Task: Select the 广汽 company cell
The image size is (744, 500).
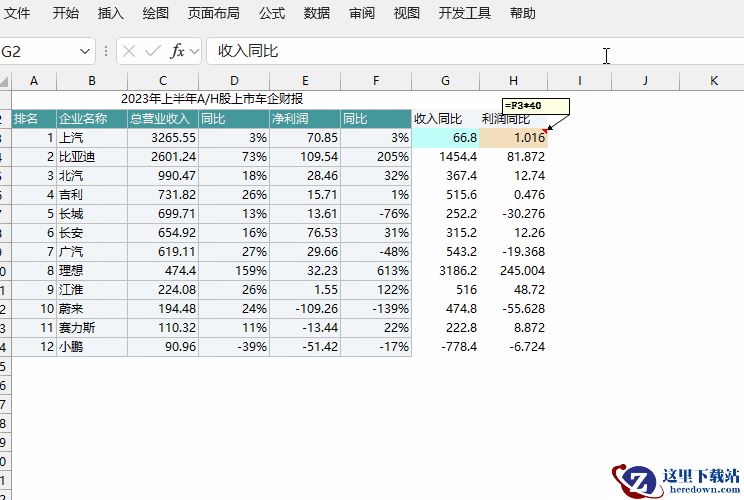Action: coord(92,252)
